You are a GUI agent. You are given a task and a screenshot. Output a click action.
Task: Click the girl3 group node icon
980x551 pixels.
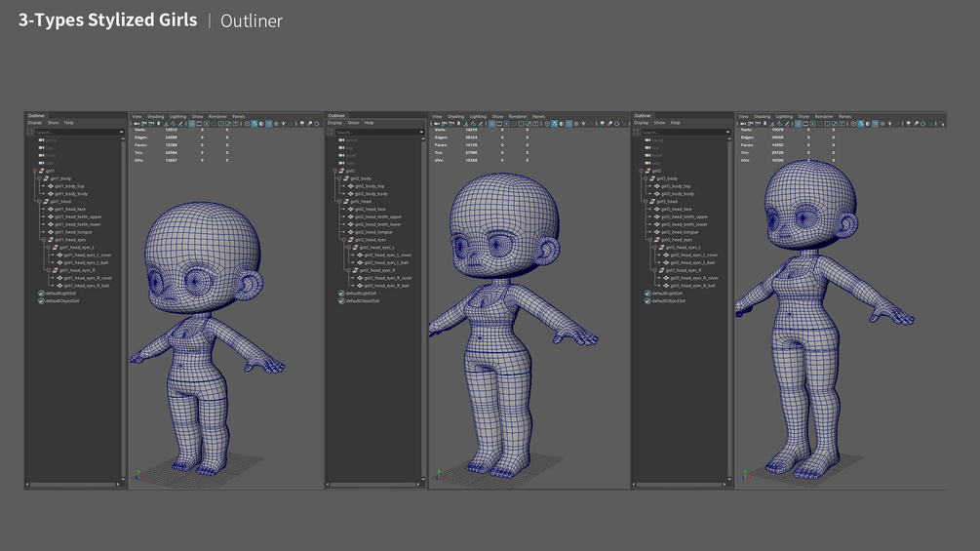(647, 171)
